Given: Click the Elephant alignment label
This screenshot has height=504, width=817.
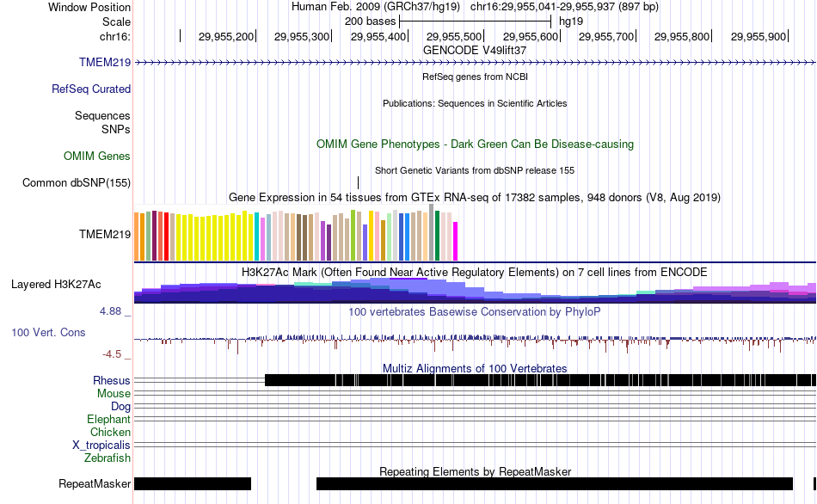Looking at the screenshot, I should pyautogui.click(x=109, y=420).
